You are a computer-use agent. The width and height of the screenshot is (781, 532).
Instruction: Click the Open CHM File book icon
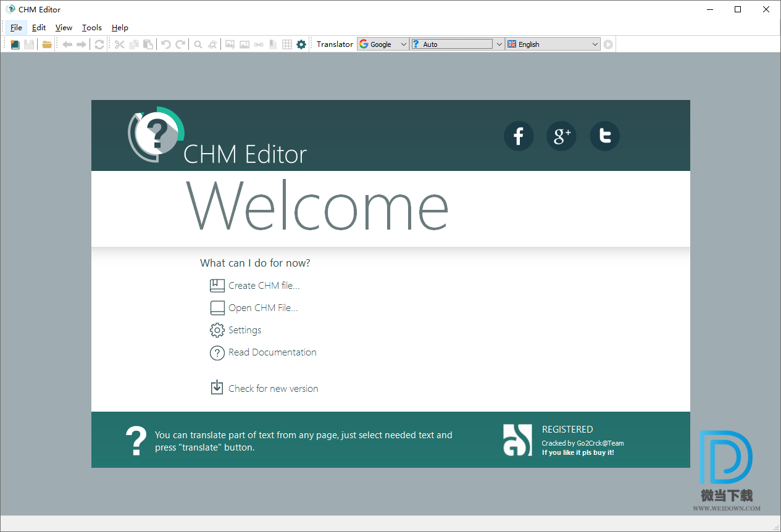217,308
